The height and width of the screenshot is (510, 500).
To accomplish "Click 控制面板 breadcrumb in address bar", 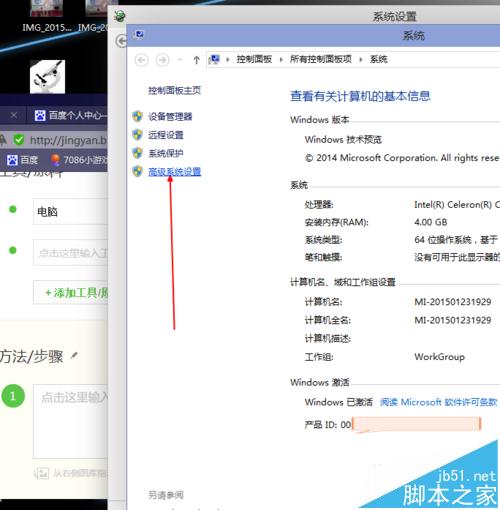I will (x=254, y=59).
